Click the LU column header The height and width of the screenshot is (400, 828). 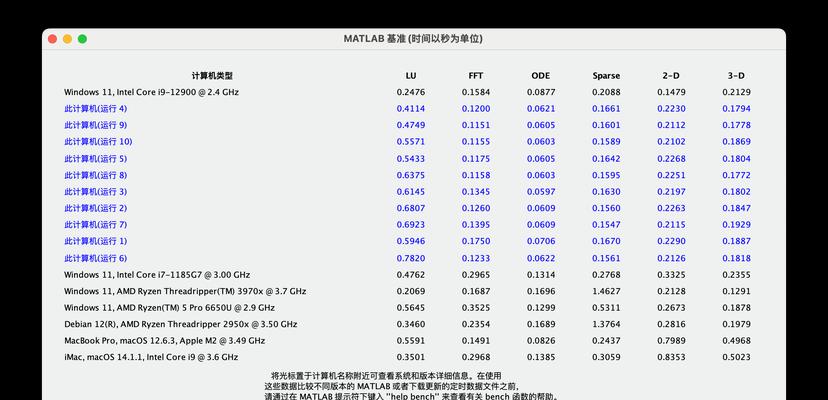tap(411, 76)
